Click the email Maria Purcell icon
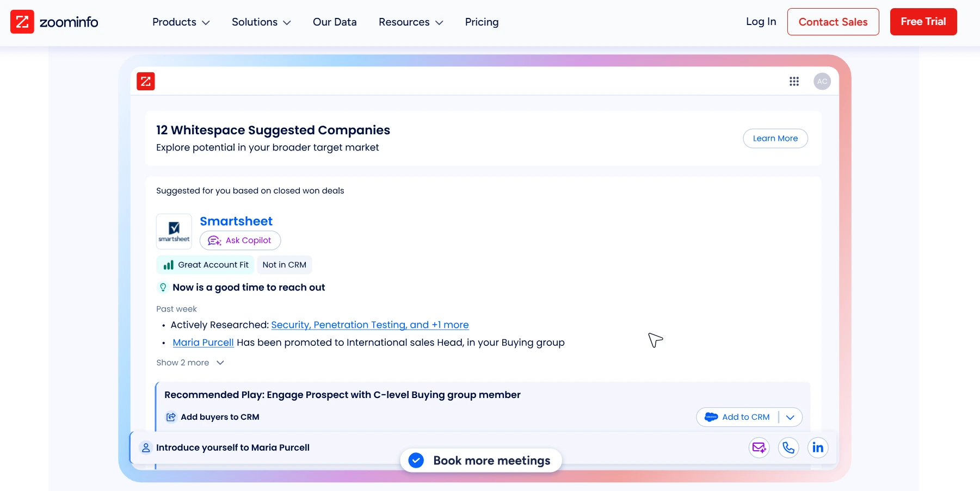This screenshot has height=491, width=980. 759,448
